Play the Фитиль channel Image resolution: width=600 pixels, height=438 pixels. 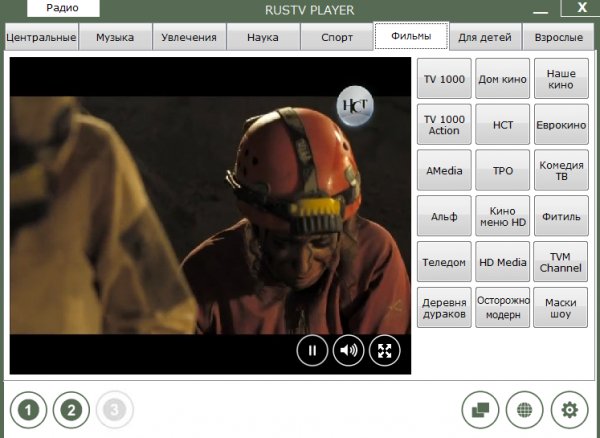click(x=561, y=216)
